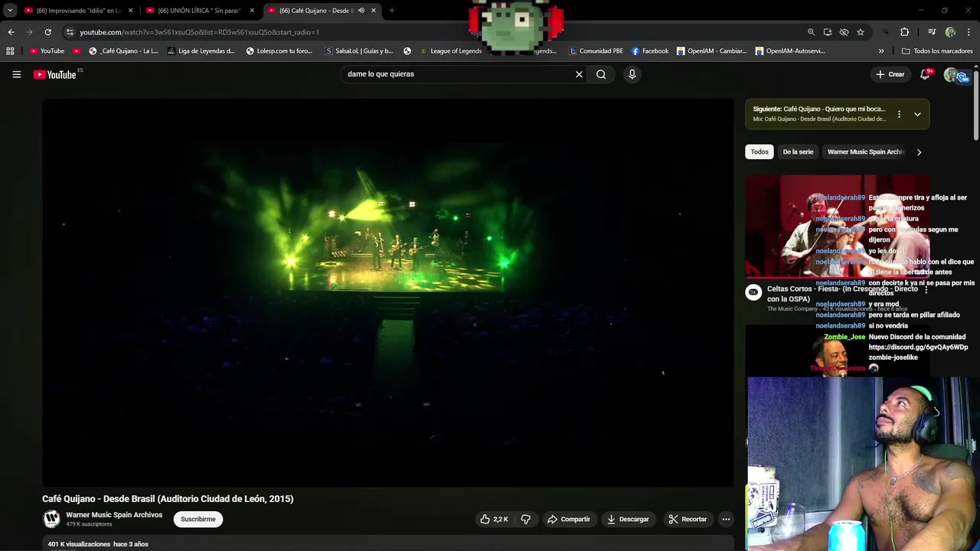Open a new browser tab
This screenshot has height=551, width=980.
click(x=391, y=11)
